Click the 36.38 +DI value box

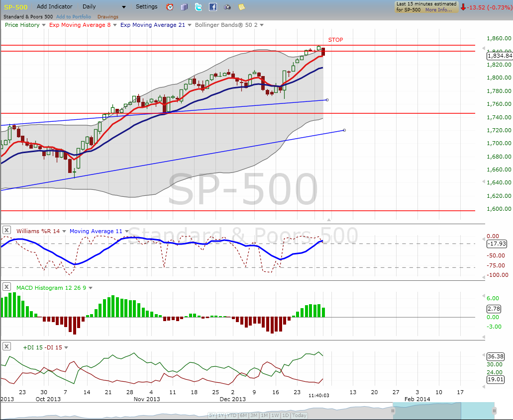[495, 356]
